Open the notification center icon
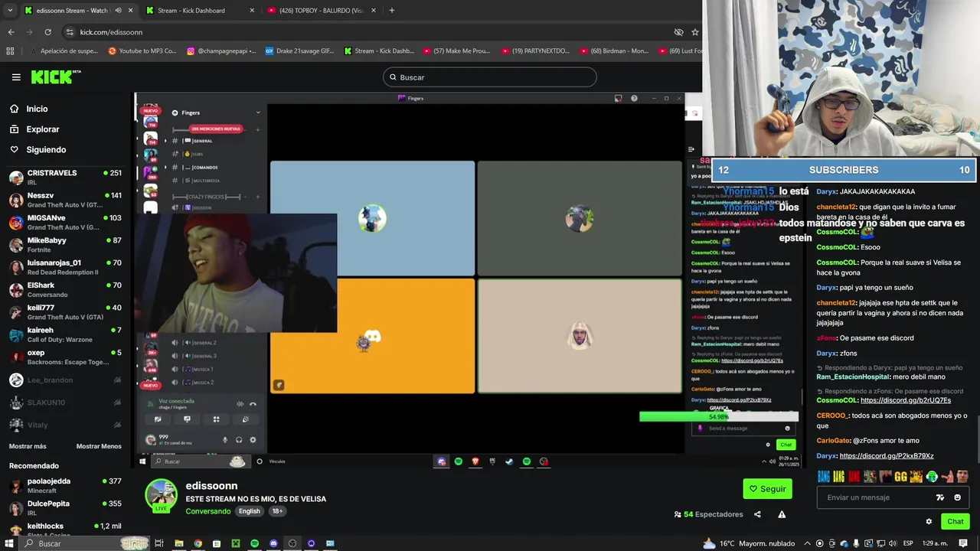Image resolution: width=980 pixels, height=551 pixels. tap(962, 543)
